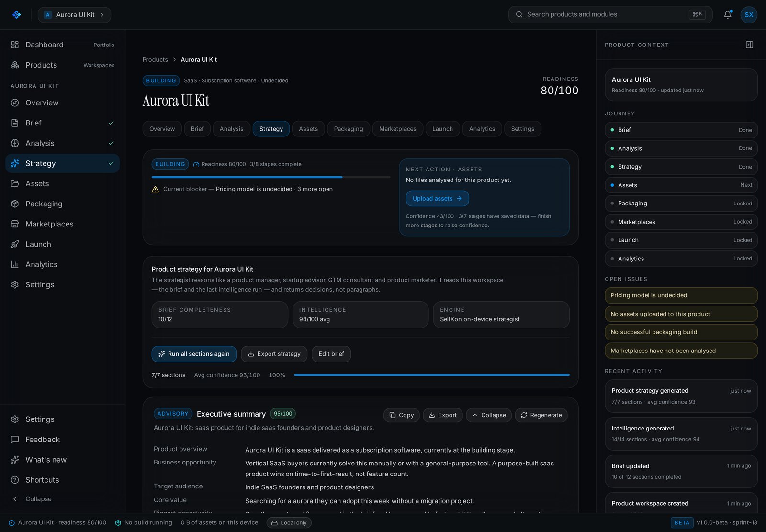766x532 pixels.
Task: Open the Analytics tab
Action: click(x=482, y=129)
